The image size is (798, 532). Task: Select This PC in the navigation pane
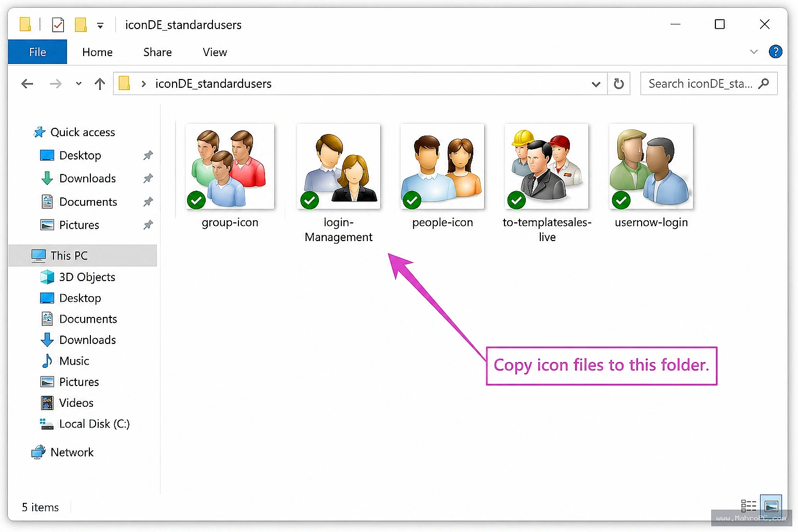point(83,256)
